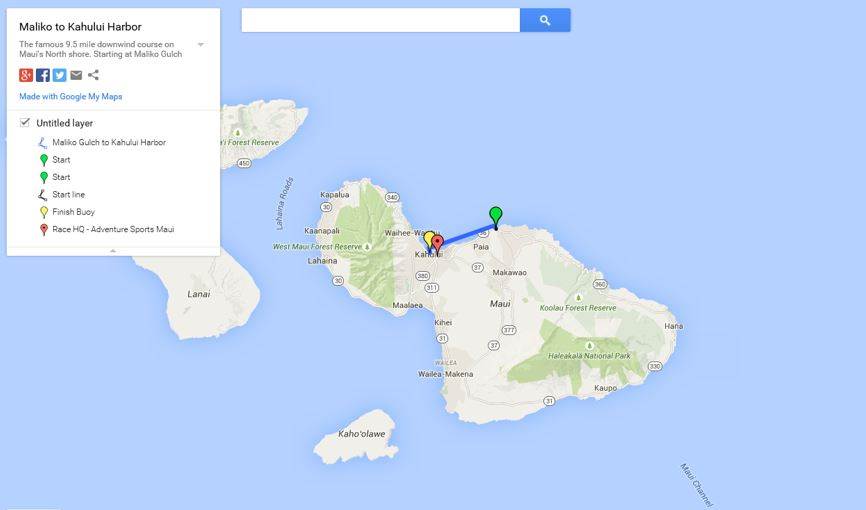Click the generic share icon
866x510 pixels.
pos(93,75)
